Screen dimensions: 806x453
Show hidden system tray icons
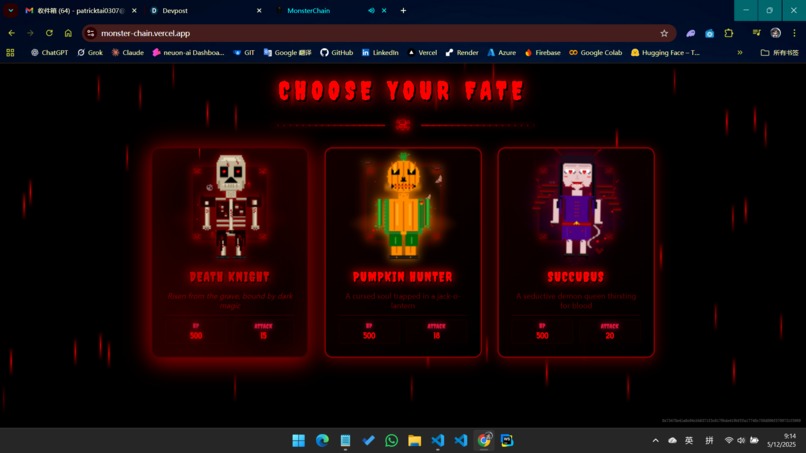655,441
